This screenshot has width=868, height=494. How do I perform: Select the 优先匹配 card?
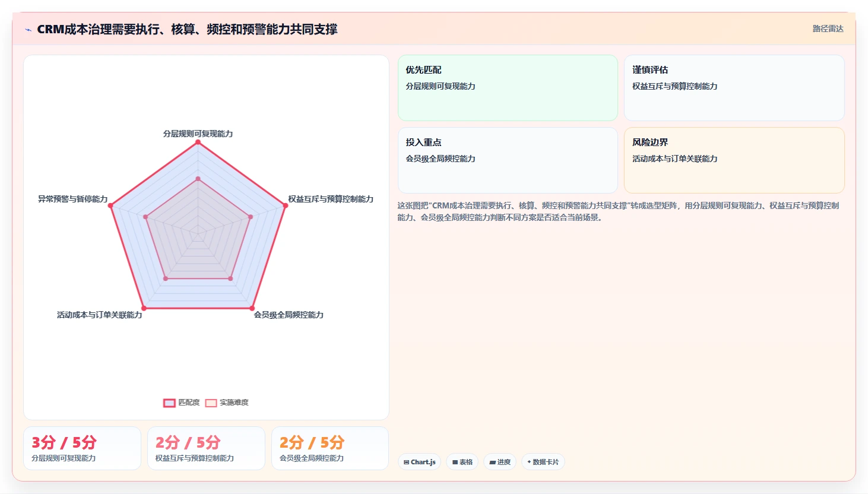click(x=508, y=88)
